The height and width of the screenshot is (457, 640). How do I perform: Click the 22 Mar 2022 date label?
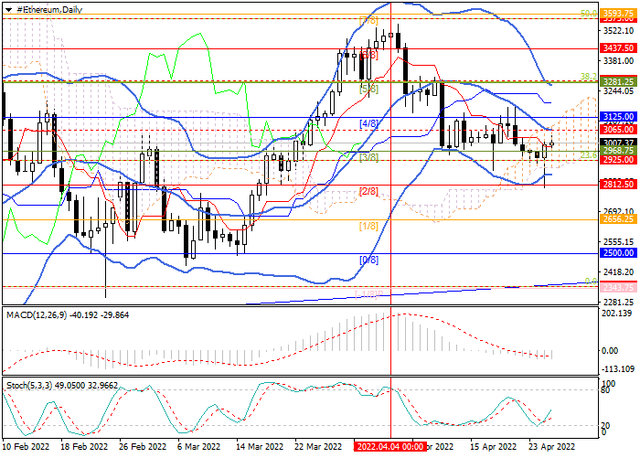[319, 446]
